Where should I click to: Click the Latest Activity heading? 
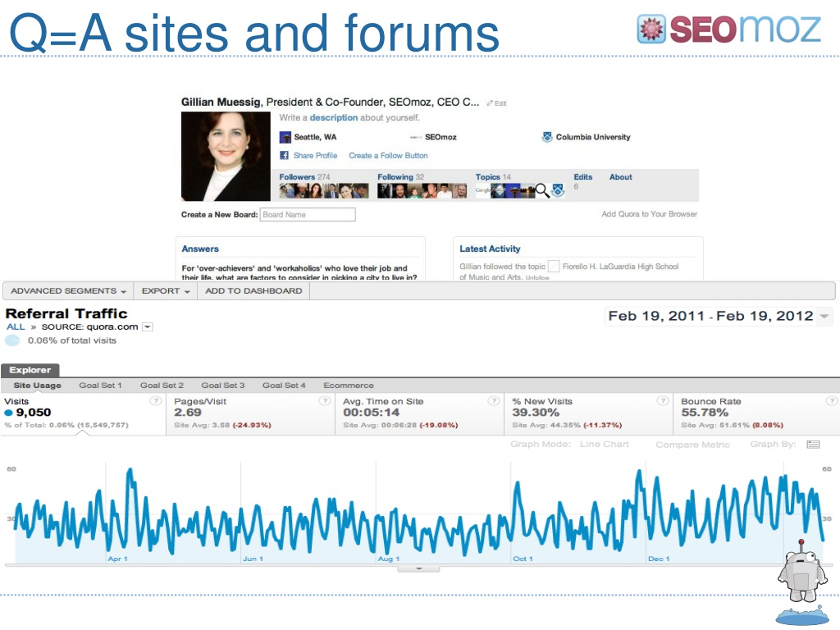coord(490,249)
